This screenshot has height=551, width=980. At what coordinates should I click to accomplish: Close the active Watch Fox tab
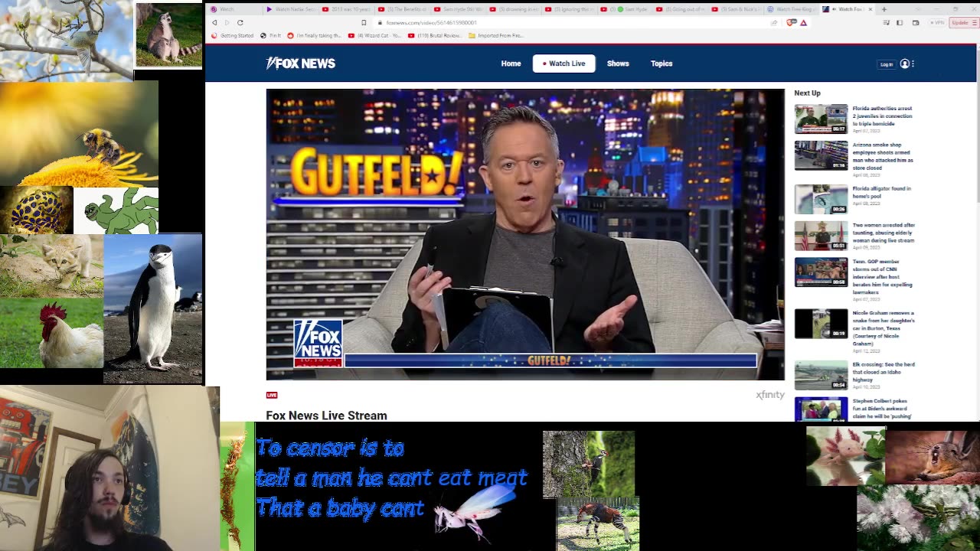[869, 9]
